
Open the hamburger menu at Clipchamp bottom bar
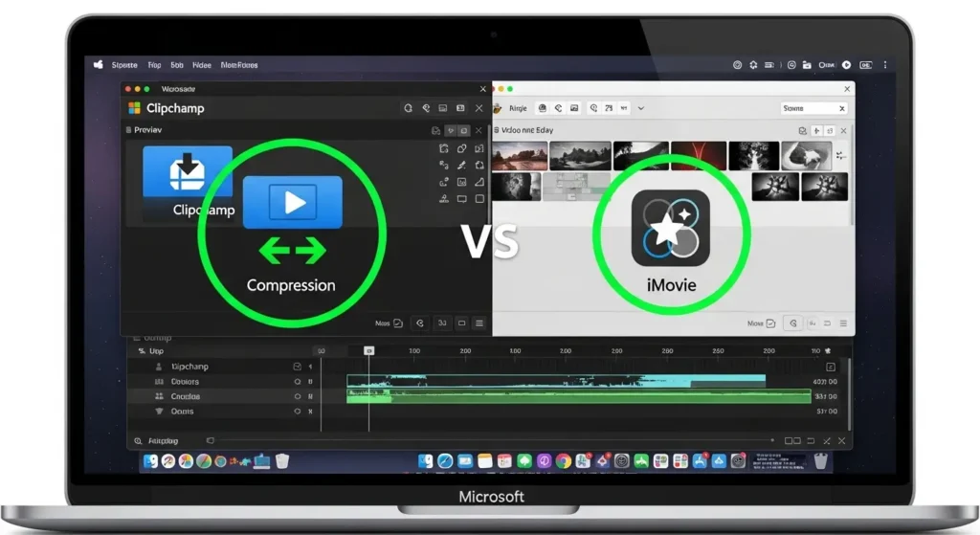[x=479, y=323]
